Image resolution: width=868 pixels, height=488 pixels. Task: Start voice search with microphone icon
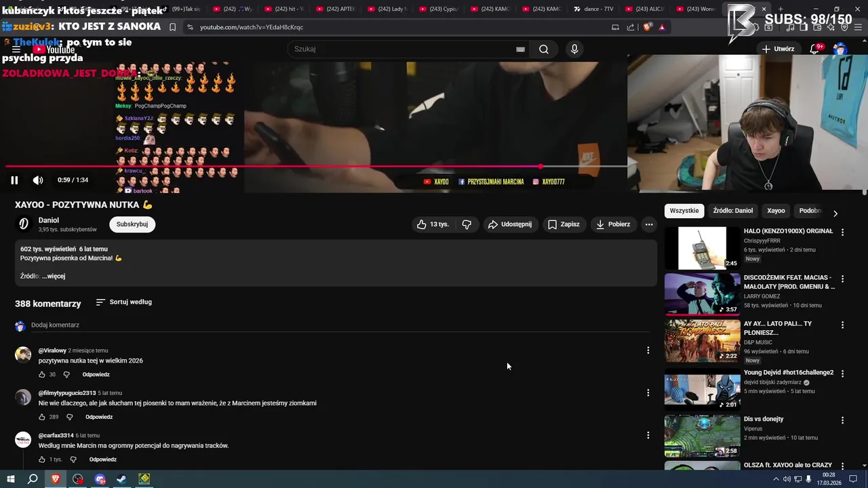pos(574,49)
